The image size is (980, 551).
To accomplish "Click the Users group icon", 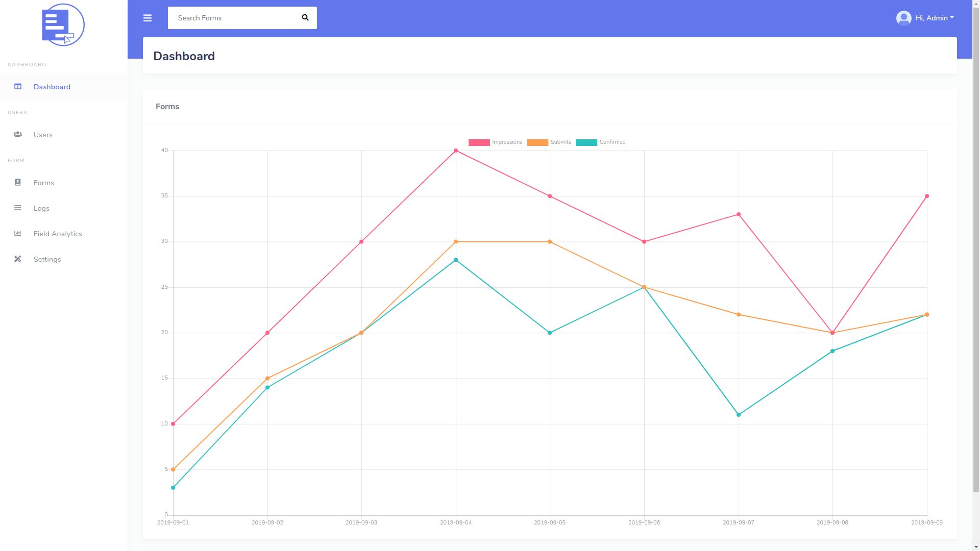I will (x=18, y=135).
